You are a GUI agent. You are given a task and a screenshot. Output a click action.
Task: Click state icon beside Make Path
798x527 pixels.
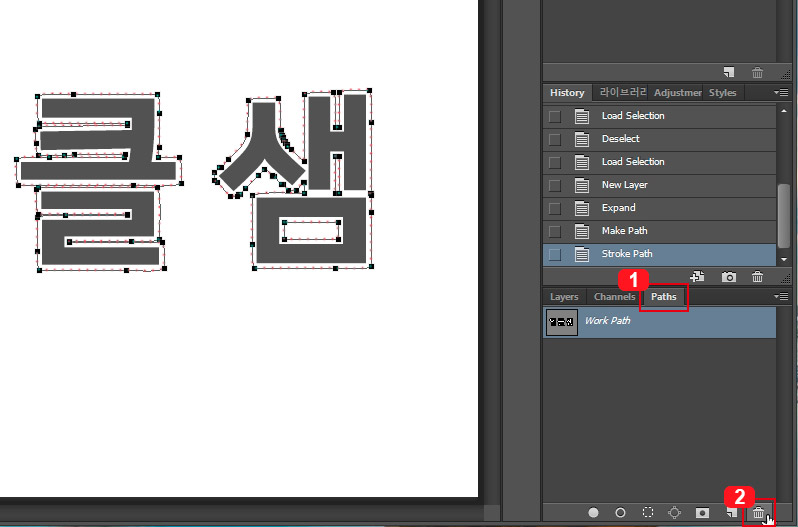tap(582, 231)
